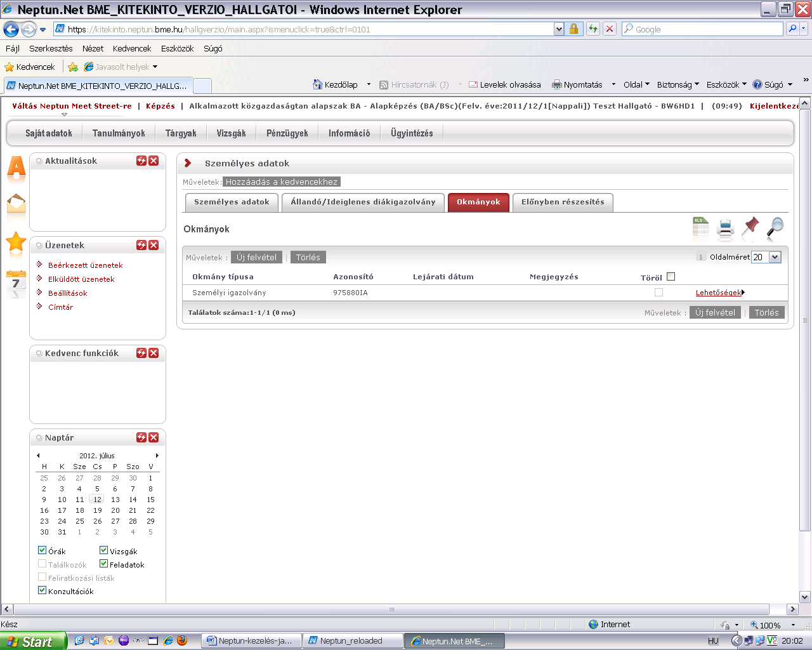The width and height of the screenshot is (812, 650).
Task: Go to next month in calendar
Action: [x=157, y=456]
